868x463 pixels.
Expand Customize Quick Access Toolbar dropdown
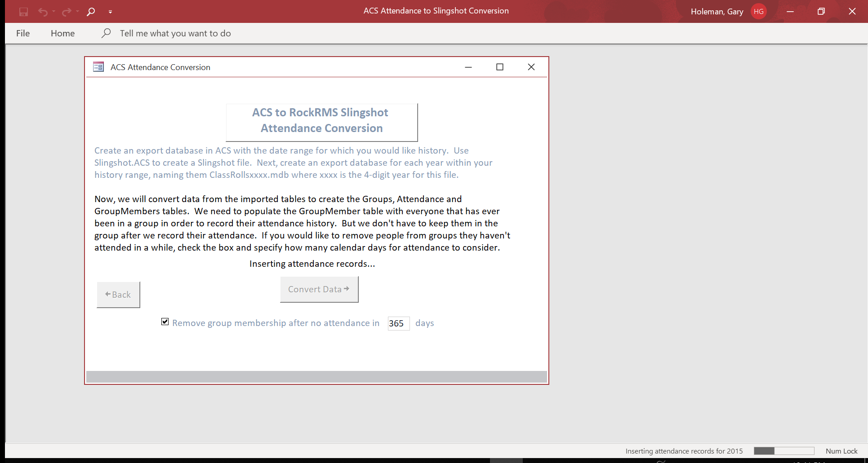[x=110, y=12]
